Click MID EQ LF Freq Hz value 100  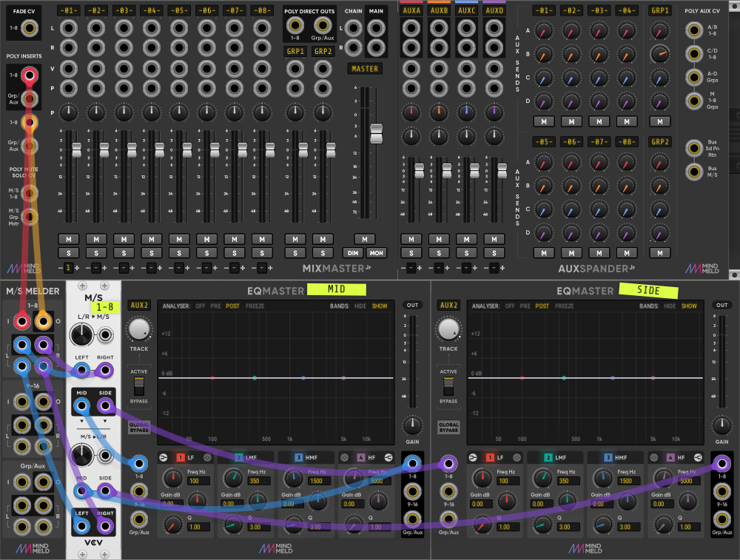pyautogui.click(x=197, y=481)
